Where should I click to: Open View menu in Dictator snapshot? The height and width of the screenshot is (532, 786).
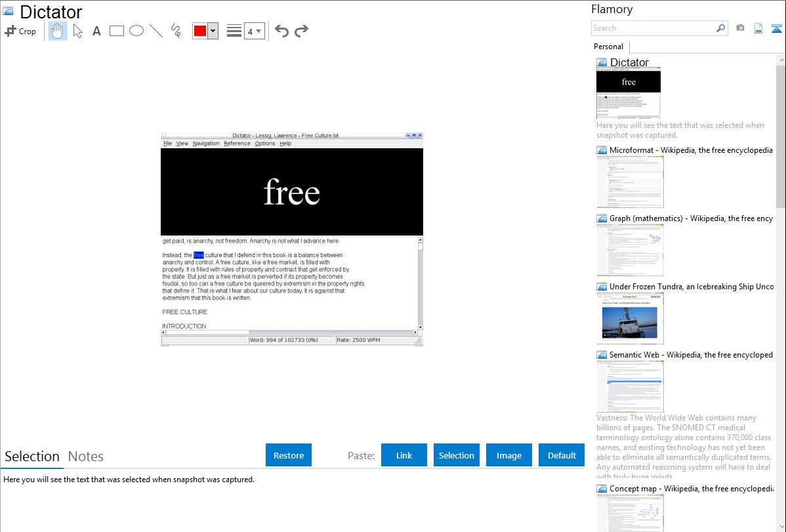pyautogui.click(x=182, y=144)
